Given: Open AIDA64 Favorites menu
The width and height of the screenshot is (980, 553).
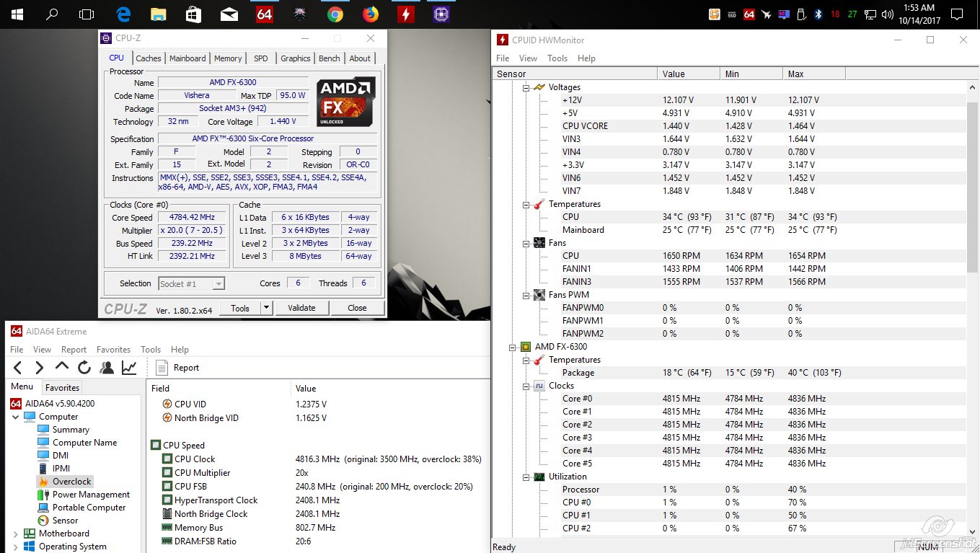Looking at the screenshot, I should click(x=113, y=350).
